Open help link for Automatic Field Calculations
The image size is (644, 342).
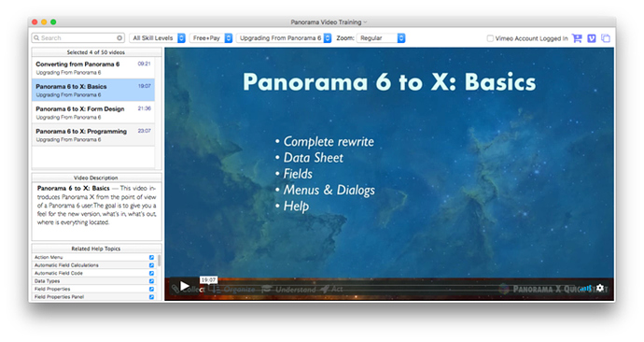(x=151, y=265)
